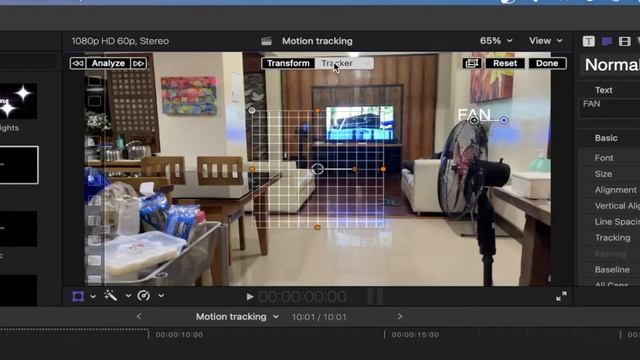Click the orange handle on tracker grid's right edge
640x360 pixels.
(383, 169)
